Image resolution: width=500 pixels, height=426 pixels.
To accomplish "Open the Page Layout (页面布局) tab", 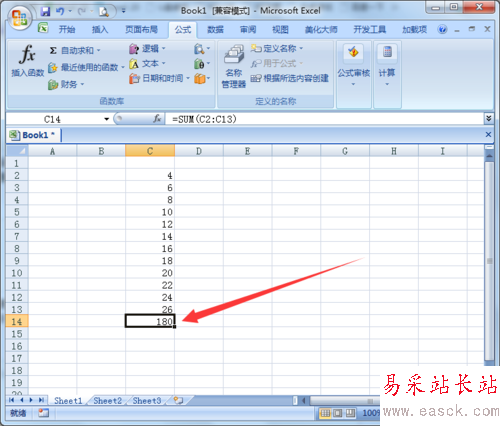I will (141, 30).
